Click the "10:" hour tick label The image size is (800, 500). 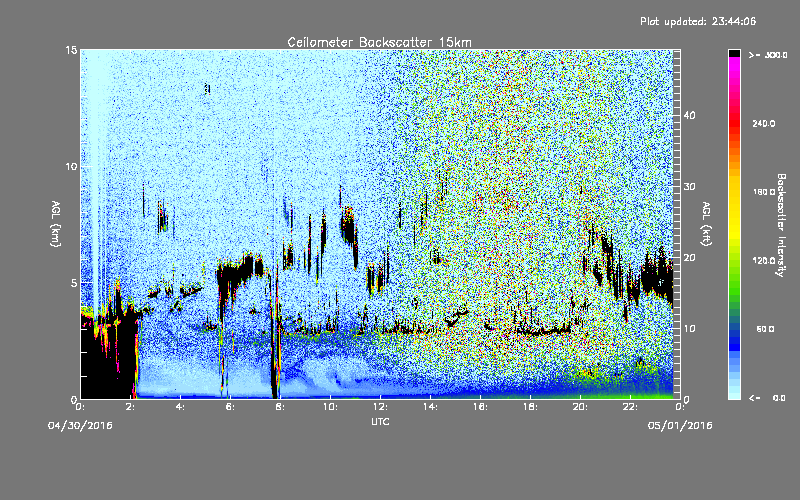330,407
